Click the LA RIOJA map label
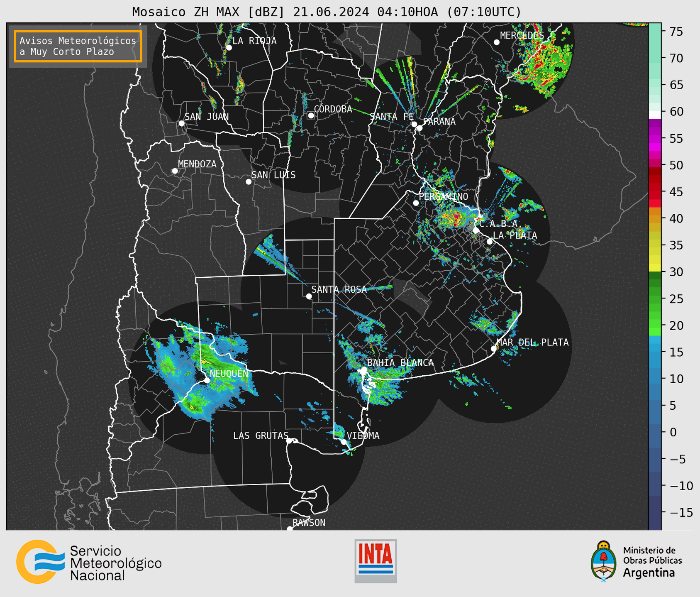Image resolution: width=700 pixels, height=597 pixels. [254, 41]
